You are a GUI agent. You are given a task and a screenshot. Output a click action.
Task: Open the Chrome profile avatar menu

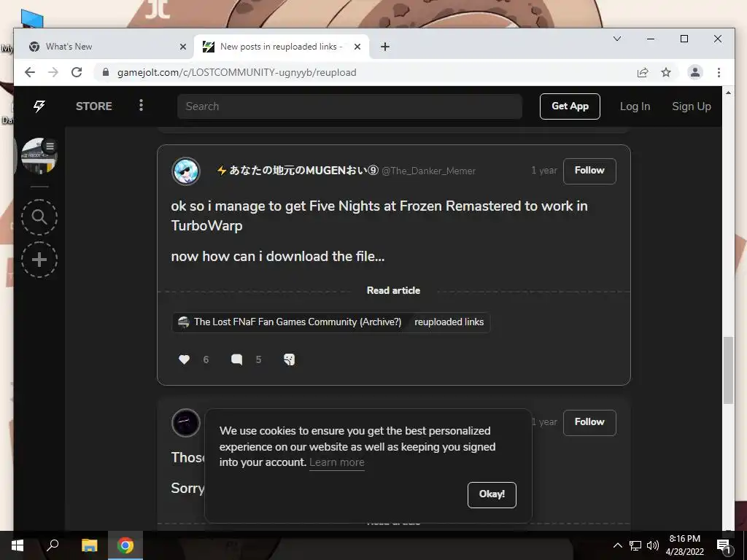pyautogui.click(x=695, y=72)
